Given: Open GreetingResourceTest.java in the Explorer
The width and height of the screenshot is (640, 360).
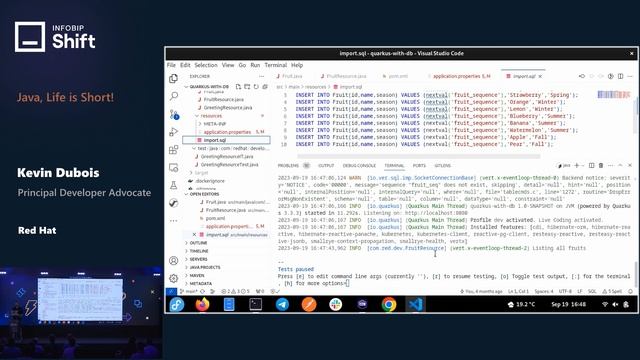Looking at the screenshot, I should pos(229,164).
